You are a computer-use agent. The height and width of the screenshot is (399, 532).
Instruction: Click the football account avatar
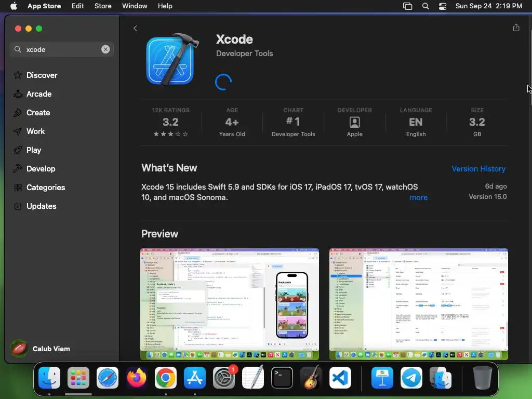[19, 349]
